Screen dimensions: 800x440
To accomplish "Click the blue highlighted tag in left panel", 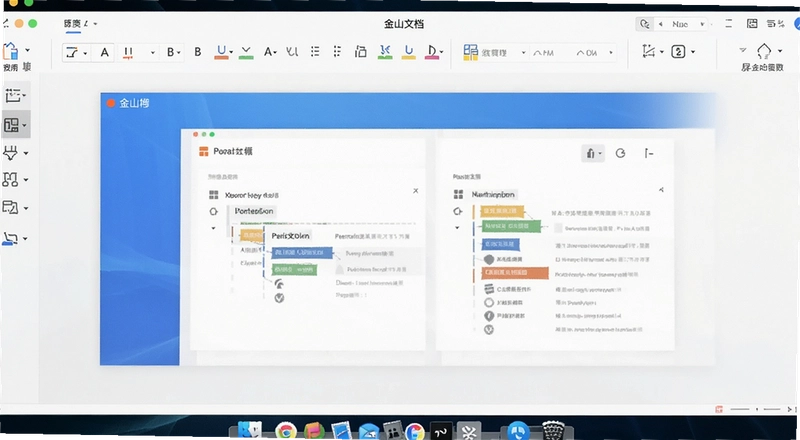I will 302,253.
